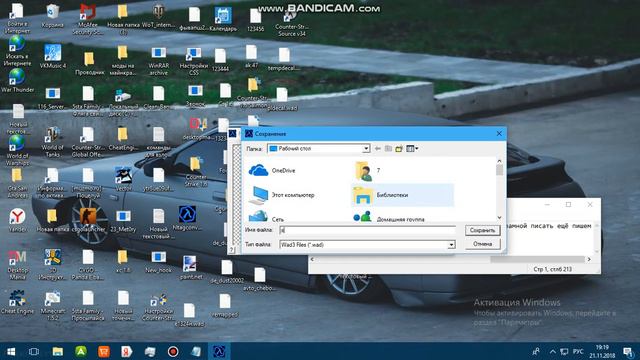The image size is (640, 360).
Task: Select the New_hook desktop icon
Action: 158,261
